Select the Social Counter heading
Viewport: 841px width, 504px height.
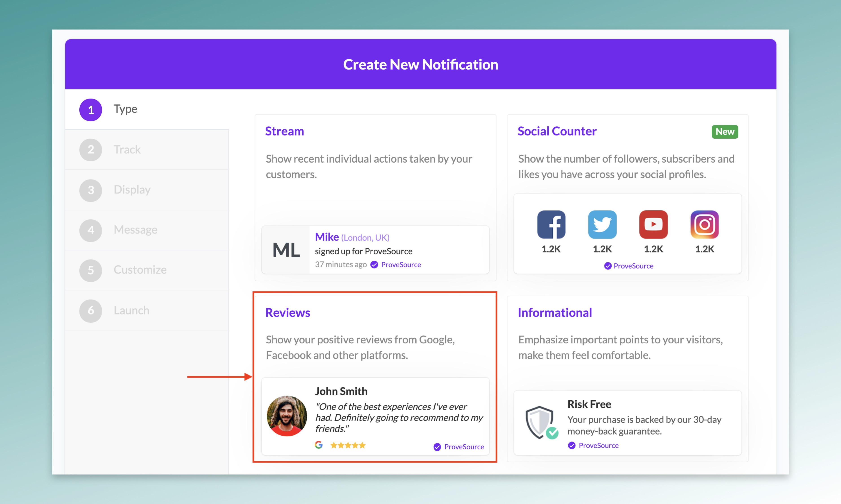click(557, 131)
